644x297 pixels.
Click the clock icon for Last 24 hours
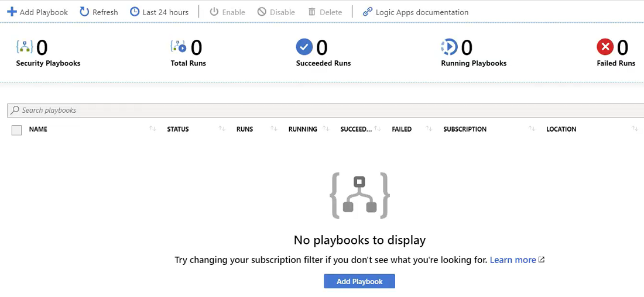[x=135, y=12]
